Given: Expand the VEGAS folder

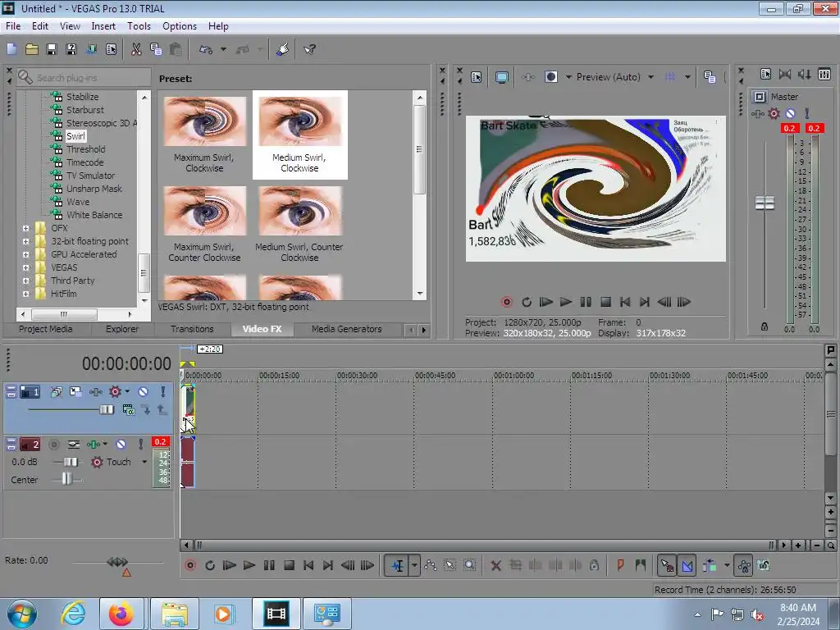Looking at the screenshot, I should (25, 267).
